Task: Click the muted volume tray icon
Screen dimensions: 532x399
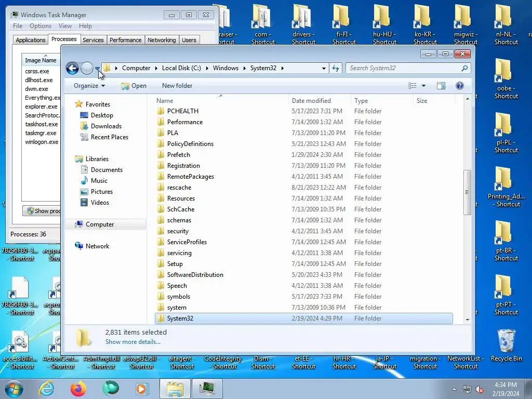Action: 480,390
